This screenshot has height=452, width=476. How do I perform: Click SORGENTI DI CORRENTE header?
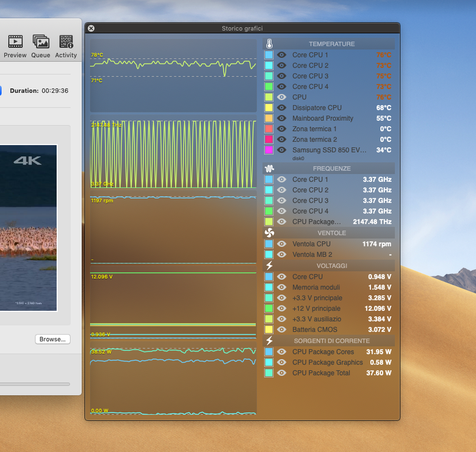click(329, 341)
